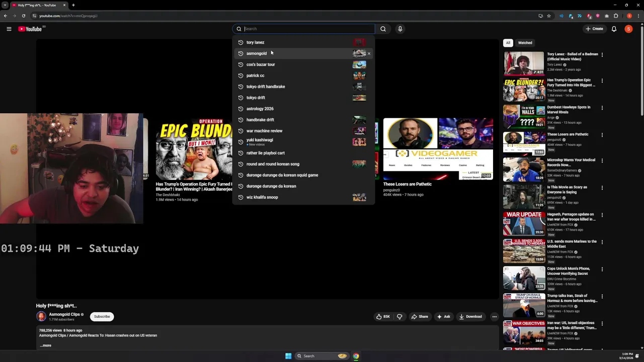Open Microslop Wants Your Medical Records video
This screenshot has height=362, width=644.
(571, 162)
